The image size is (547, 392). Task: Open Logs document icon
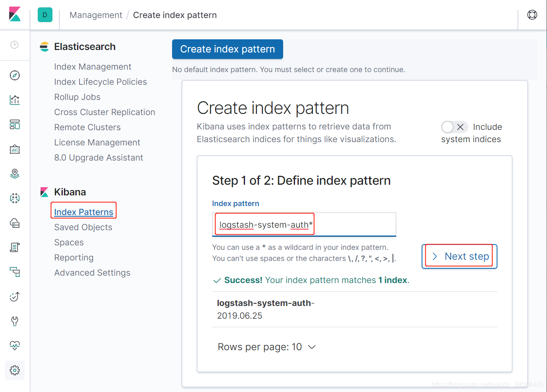(x=15, y=247)
